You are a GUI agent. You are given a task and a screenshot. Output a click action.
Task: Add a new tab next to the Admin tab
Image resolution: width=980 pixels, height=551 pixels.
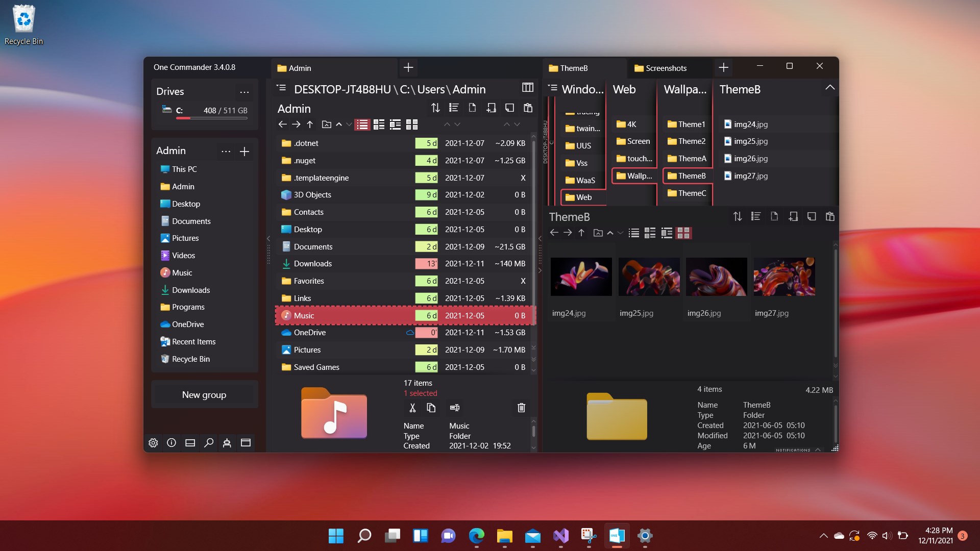(x=408, y=67)
